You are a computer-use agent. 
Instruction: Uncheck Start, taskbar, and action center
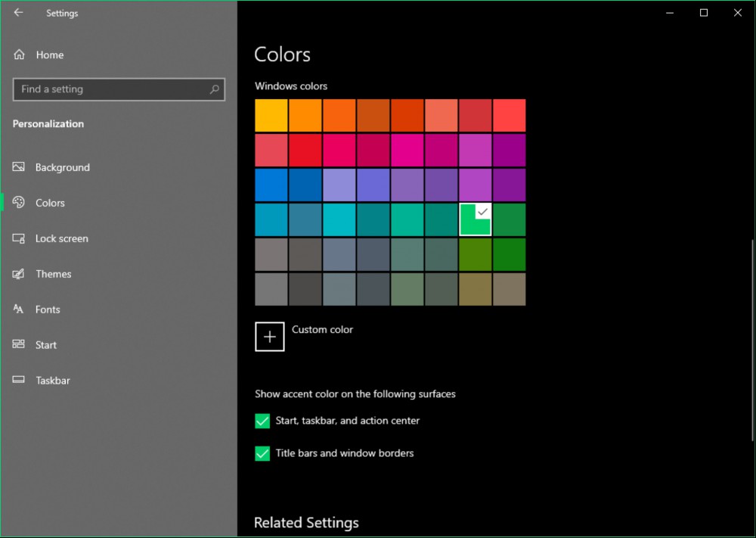pos(262,421)
